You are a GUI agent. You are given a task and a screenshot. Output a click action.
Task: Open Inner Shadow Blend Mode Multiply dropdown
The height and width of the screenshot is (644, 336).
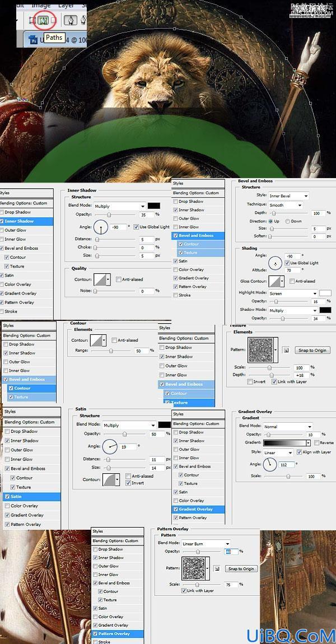point(119,206)
